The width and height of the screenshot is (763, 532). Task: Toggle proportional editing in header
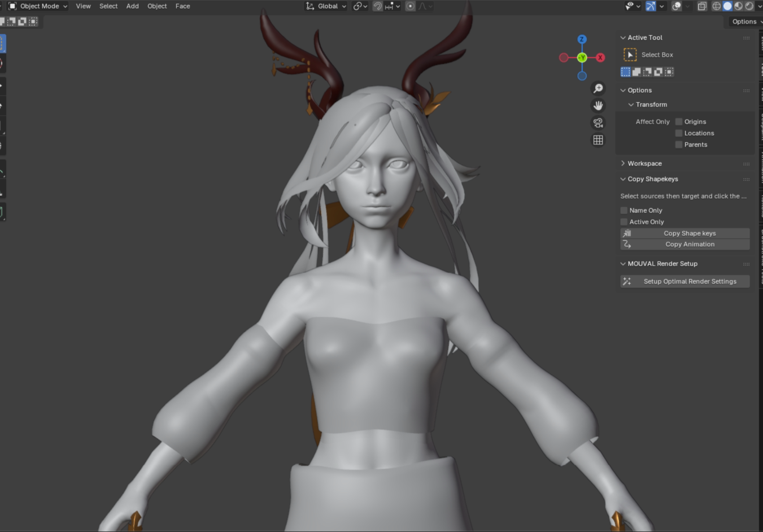410,6
